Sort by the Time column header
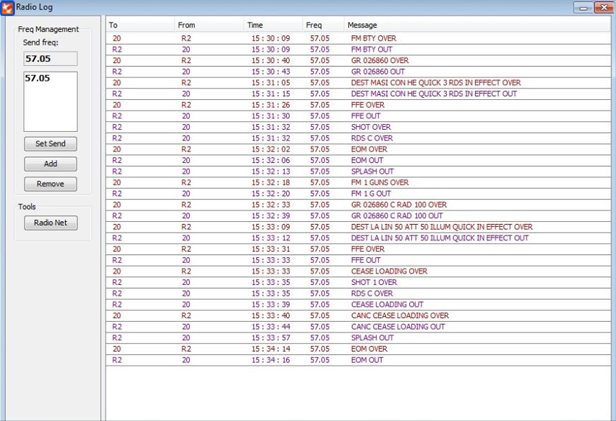This screenshot has height=421, width=616. pos(273,25)
